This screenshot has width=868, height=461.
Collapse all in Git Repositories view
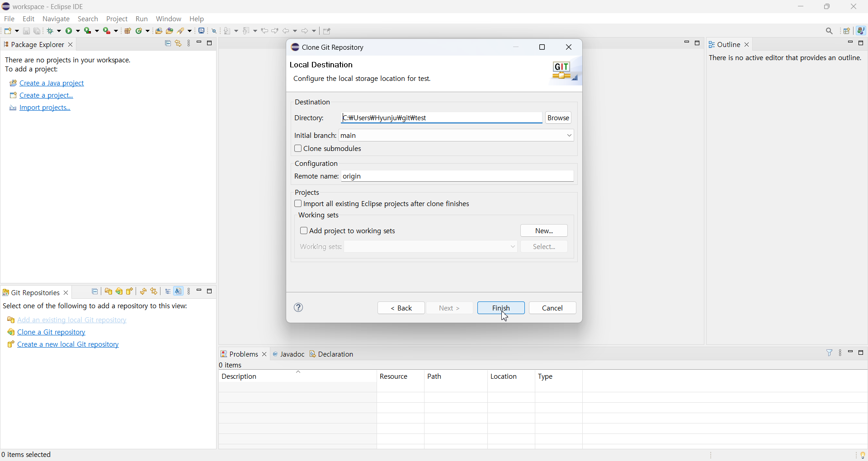click(95, 292)
